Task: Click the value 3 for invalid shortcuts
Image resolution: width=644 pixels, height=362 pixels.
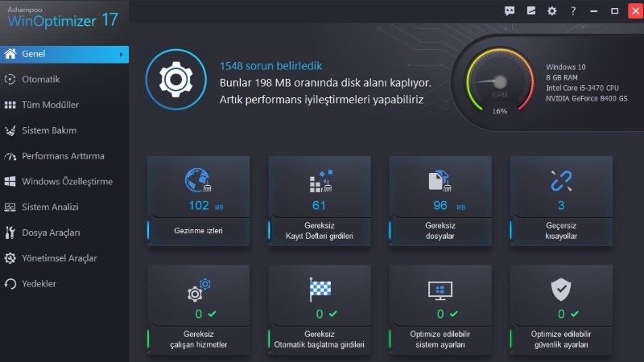Action: pyautogui.click(x=561, y=205)
